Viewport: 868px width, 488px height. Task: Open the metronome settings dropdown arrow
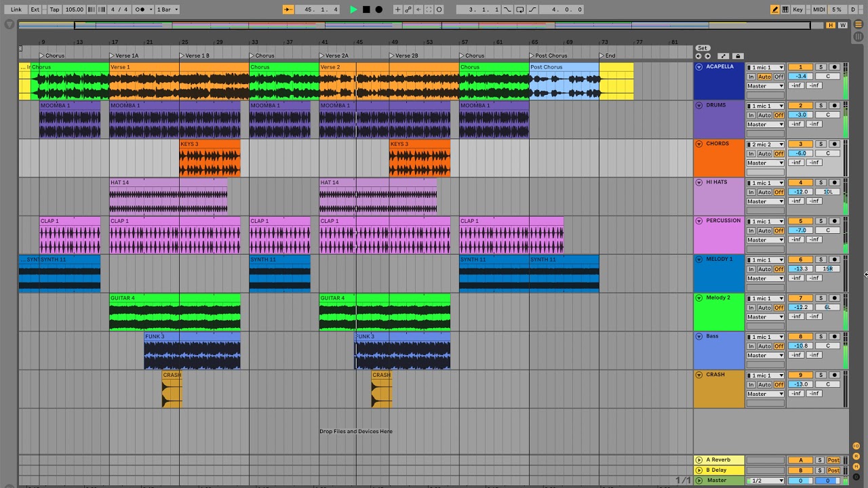coord(151,9)
